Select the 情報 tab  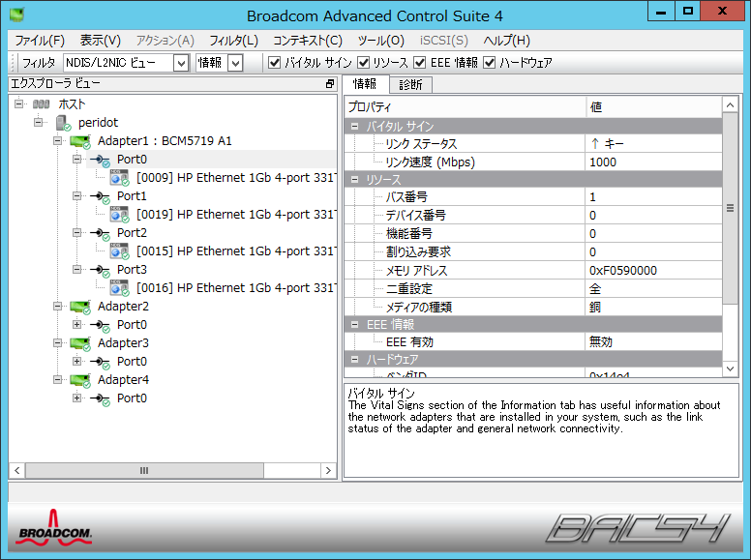[365, 84]
